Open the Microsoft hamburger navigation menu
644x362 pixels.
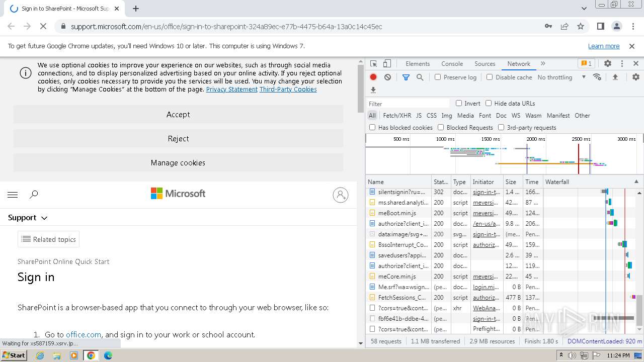[13, 195]
